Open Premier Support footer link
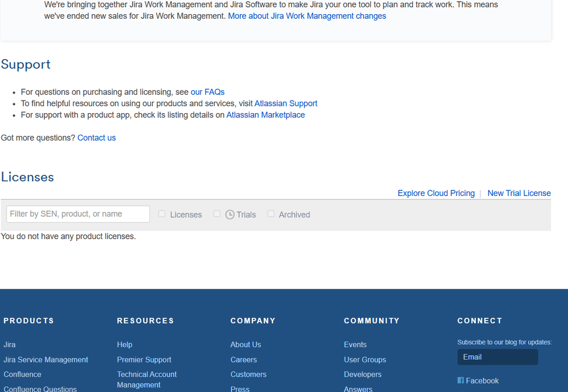Image resolution: width=568 pixels, height=392 pixels. pyautogui.click(x=144, y=360)
